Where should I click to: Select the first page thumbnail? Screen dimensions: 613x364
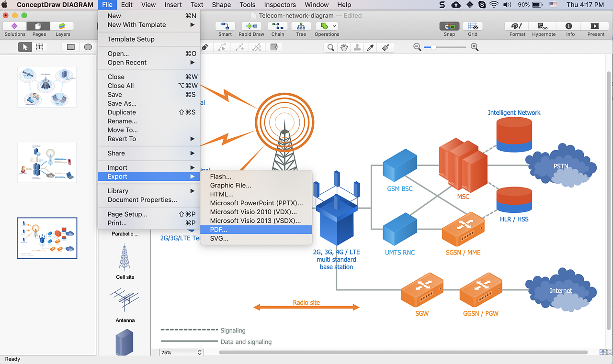pyautogui.click(x=47, y=87)
